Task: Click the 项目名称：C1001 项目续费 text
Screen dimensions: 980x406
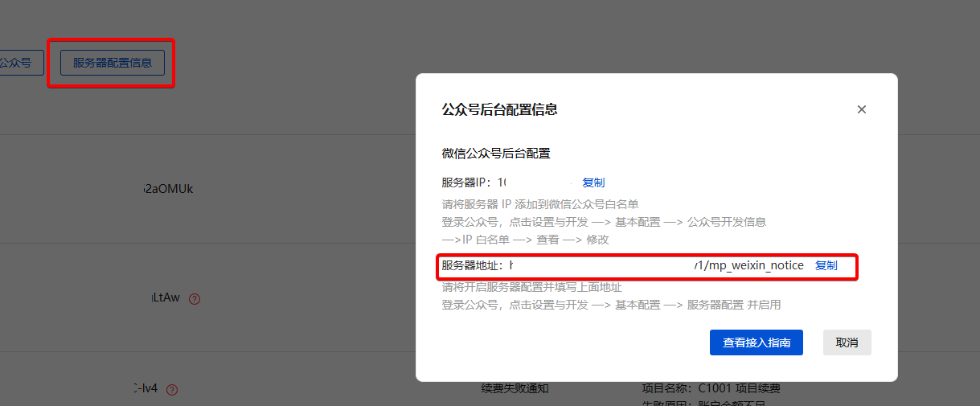Action: tap(711, 388)
